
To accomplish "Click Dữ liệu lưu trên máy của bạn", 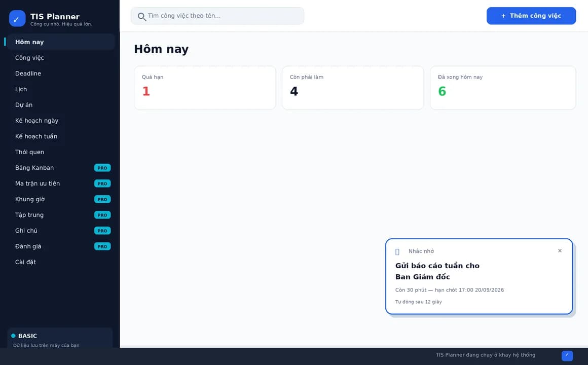I will point(46,346).
